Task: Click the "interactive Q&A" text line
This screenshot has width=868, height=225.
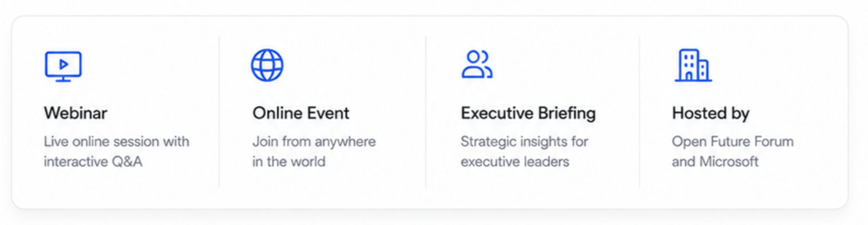Action: click(93, 161)
